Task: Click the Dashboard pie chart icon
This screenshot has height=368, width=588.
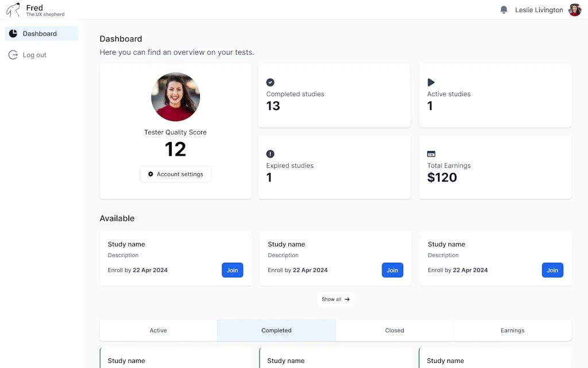Action: [x=13, y=34]
